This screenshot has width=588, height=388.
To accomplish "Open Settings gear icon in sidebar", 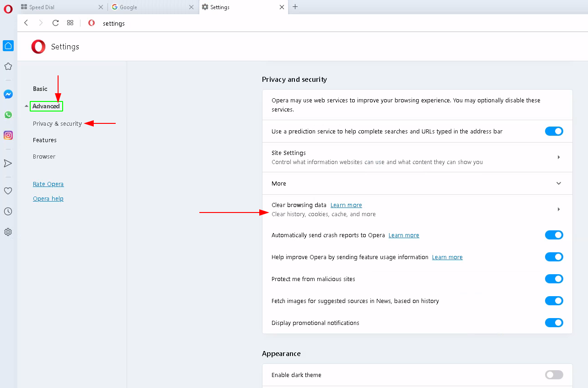I will coord(8,232).
